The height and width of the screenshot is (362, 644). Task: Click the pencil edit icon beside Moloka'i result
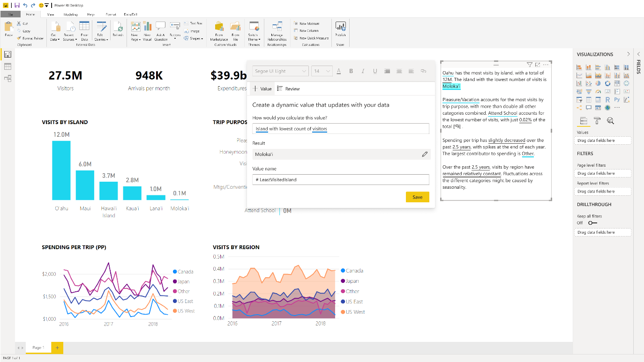point(425,154)
